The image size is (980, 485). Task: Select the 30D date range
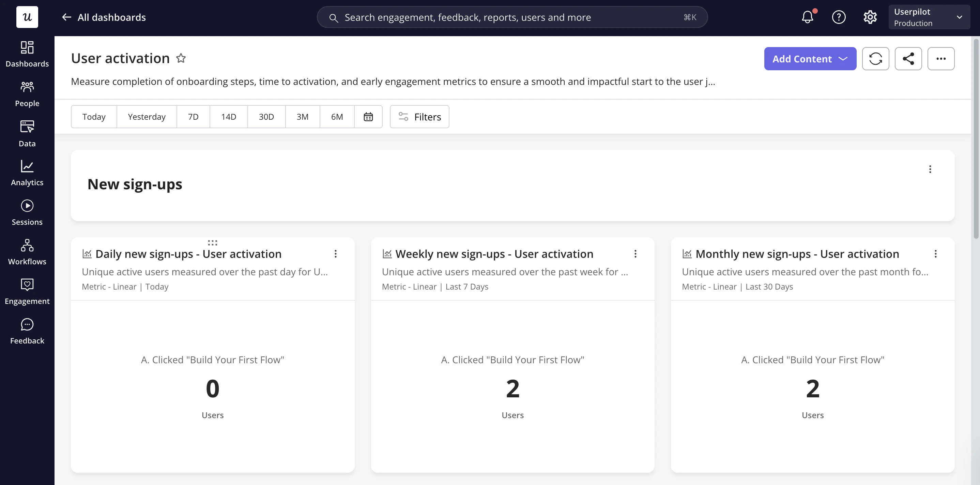266,117
